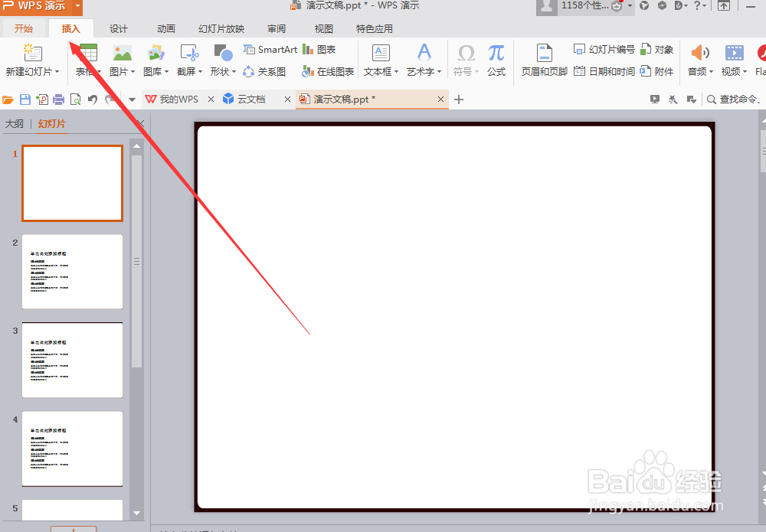Expand the Screenshot (截屏) dropdown arrow

tap(200, 72)
